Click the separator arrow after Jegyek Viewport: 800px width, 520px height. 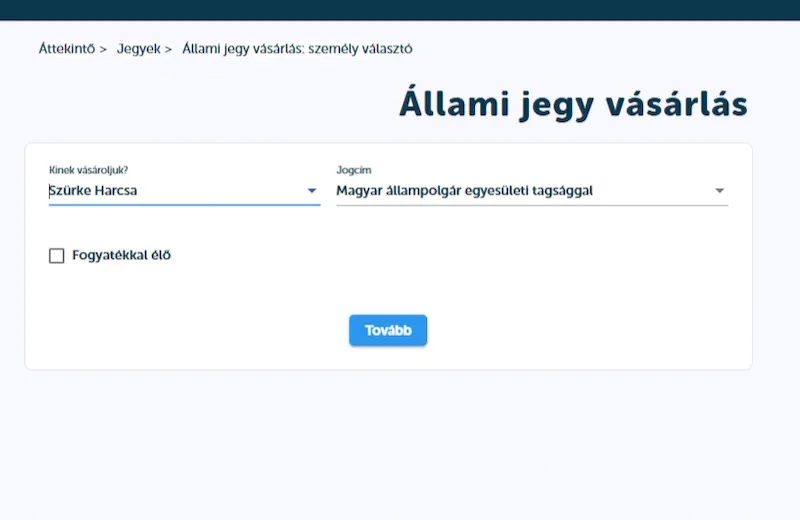[x=168, y=48]
